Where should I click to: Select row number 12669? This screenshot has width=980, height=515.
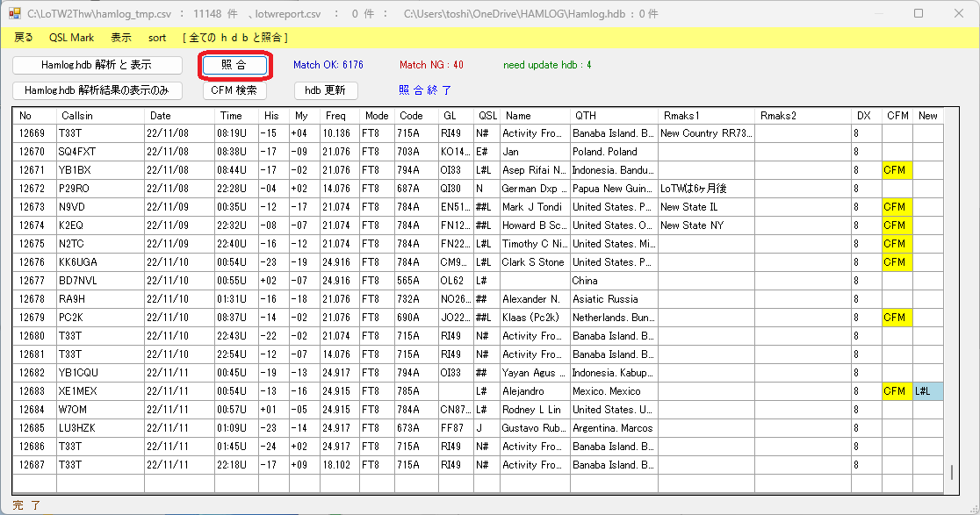click(34, 133)
